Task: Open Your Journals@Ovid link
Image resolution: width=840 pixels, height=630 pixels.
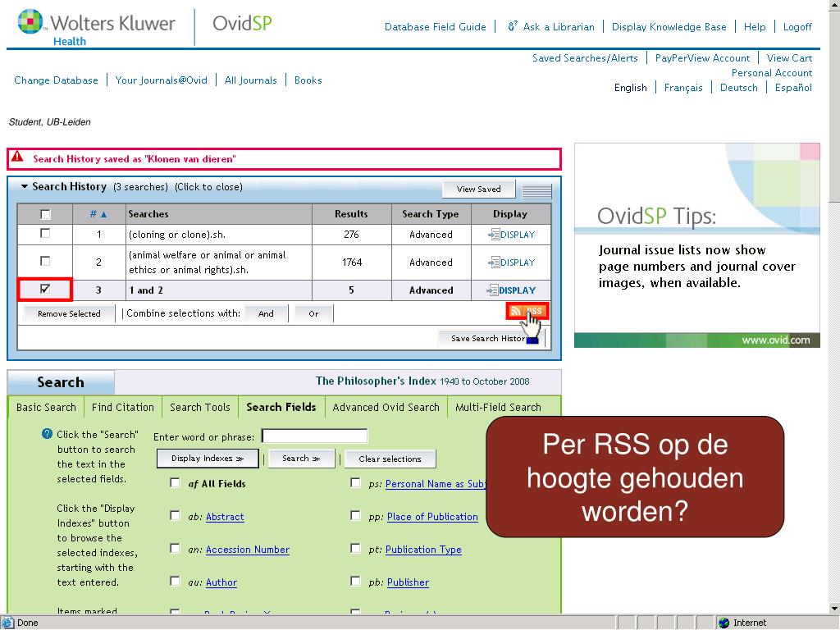Action: click(162, 80)
